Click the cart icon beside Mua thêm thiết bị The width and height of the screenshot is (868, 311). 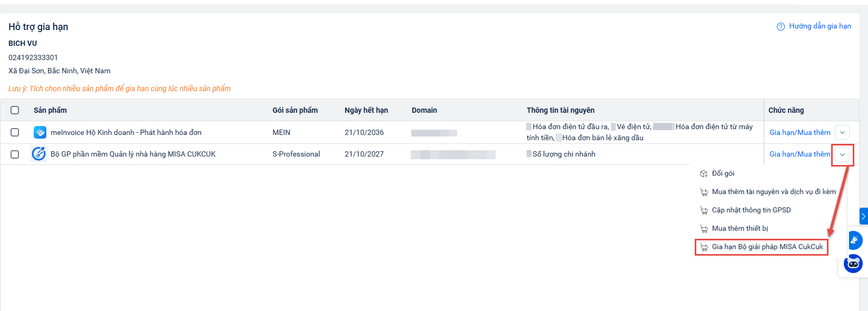point(704,229)
